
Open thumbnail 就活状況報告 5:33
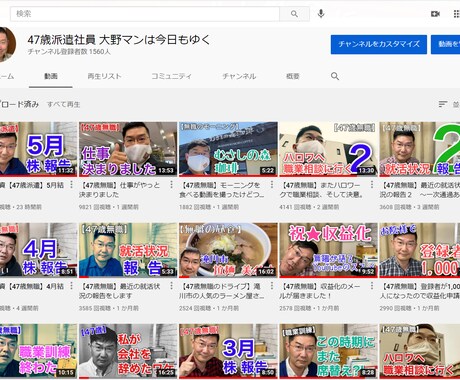(x=128, y=250)
